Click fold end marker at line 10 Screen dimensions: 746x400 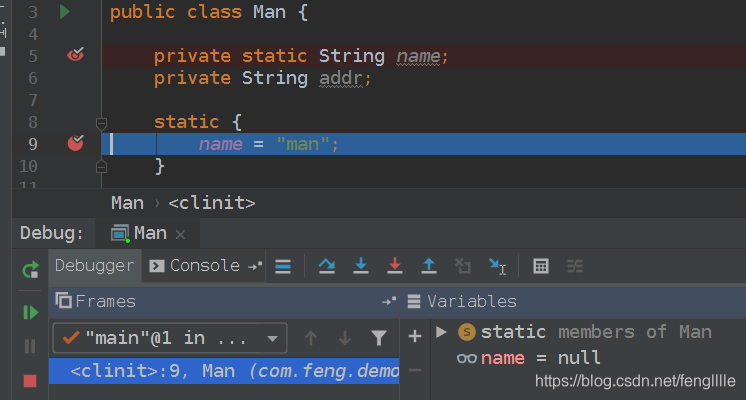pyautogui.click(x=101, y=167)
